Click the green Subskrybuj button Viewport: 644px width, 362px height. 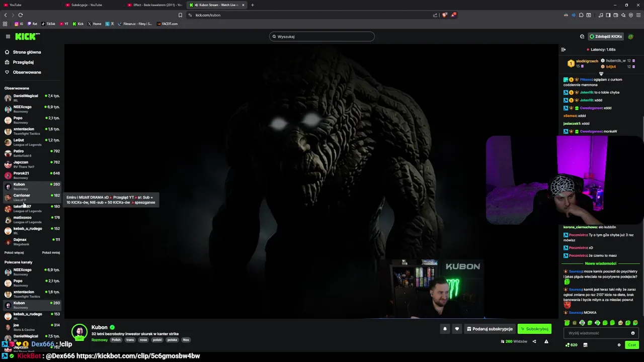click(534, 329)
